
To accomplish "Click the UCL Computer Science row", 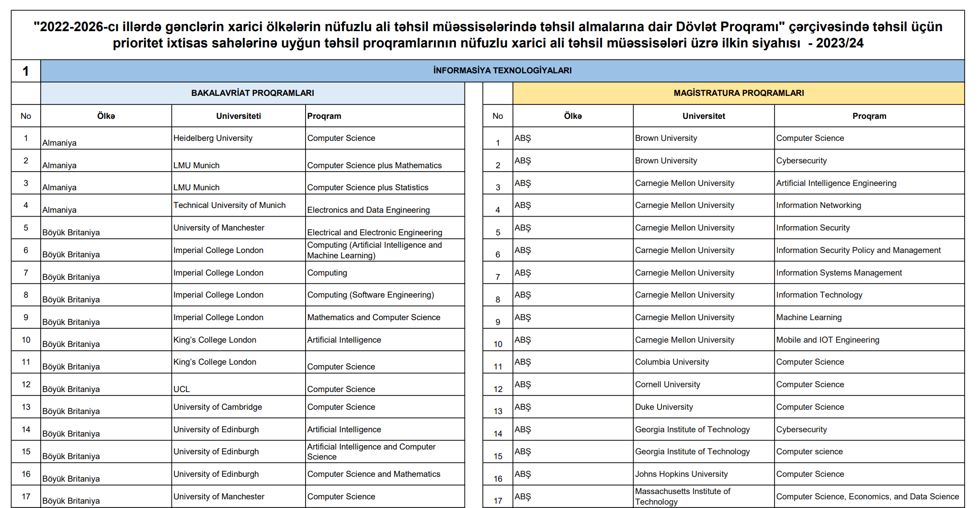I will point(341,389).
